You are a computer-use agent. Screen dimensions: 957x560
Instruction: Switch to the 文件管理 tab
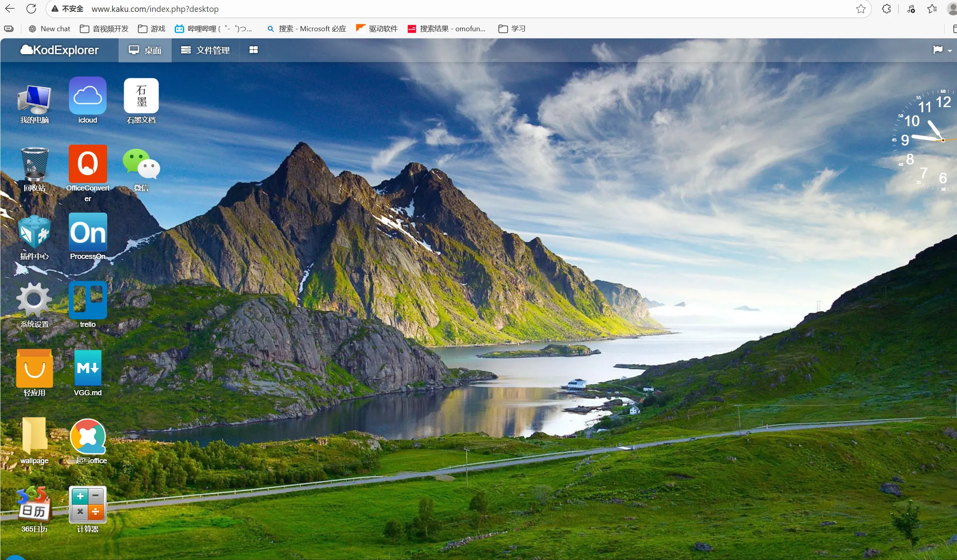click(x=205, y=50)
